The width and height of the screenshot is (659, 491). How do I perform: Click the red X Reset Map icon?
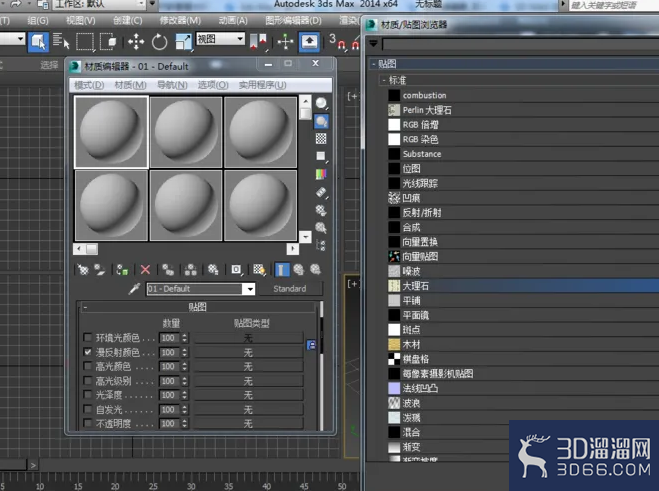coord(145,269)
